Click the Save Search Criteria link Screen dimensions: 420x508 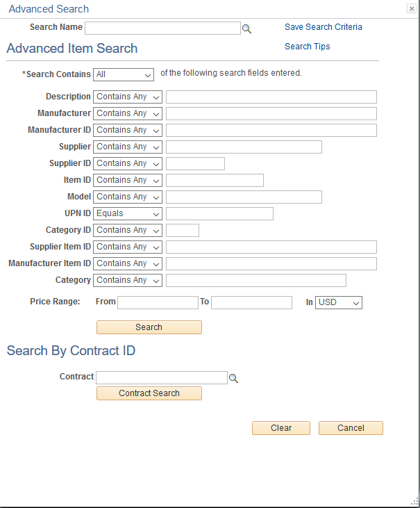click(324, 27)
